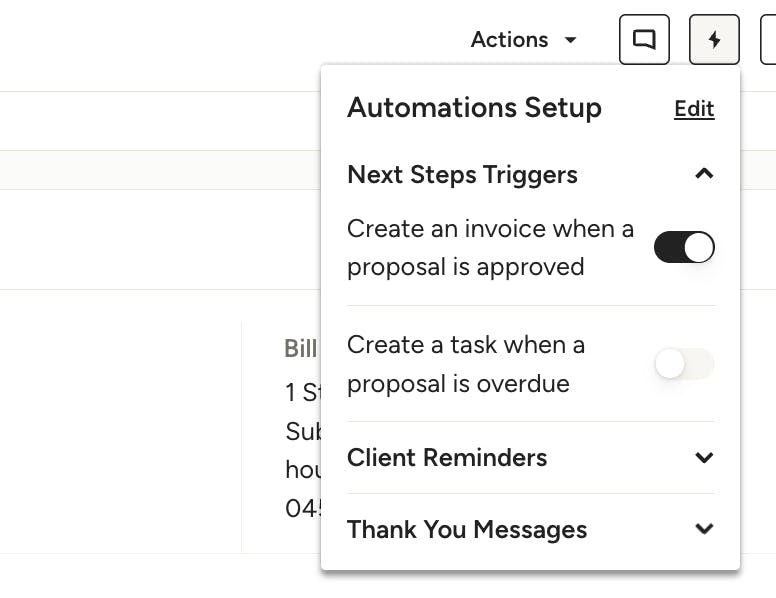
Task: Click the Bill heading behind the popup
Action: (301, 349)
